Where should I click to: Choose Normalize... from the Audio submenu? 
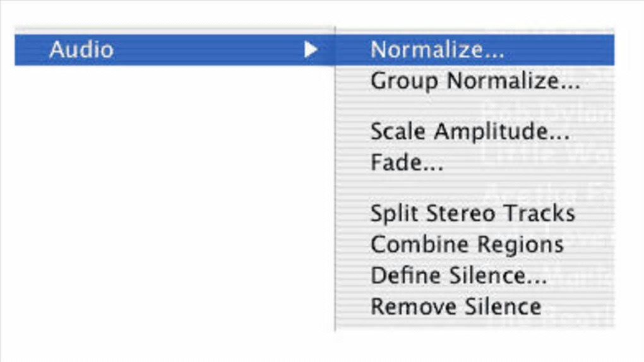click(x=437, y=50)
